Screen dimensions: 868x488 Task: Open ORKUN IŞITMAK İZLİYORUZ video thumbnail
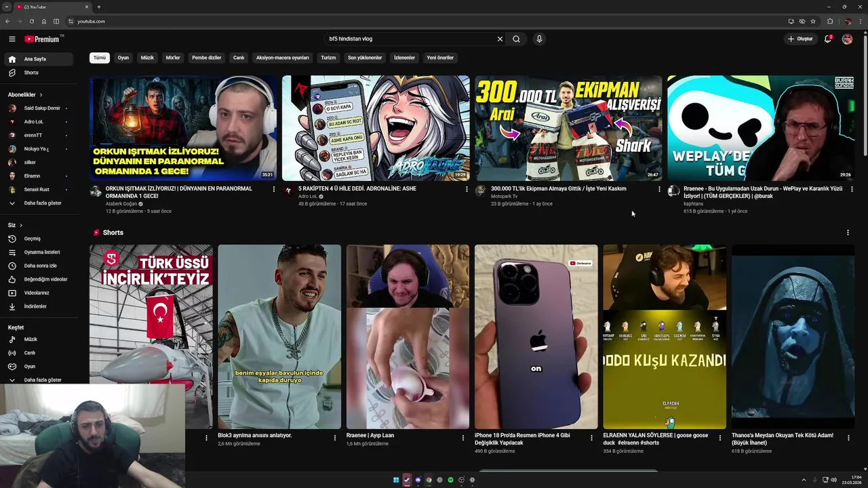(x=183, y=128)
